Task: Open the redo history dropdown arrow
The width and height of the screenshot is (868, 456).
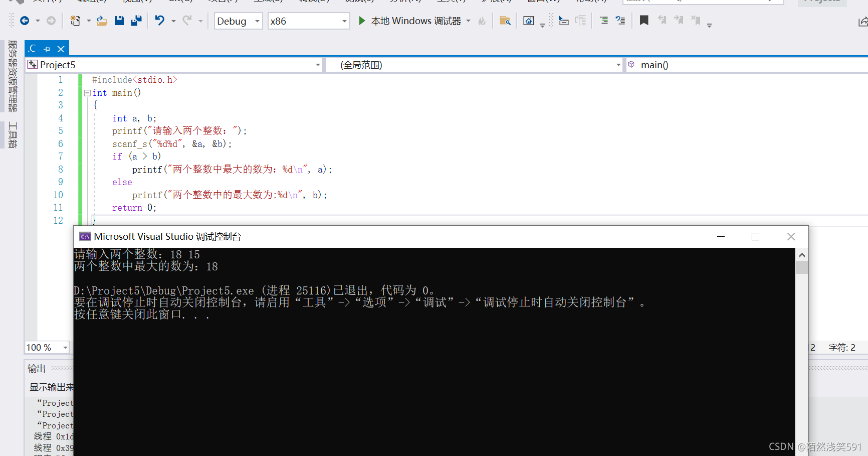Action: [200, 21]
